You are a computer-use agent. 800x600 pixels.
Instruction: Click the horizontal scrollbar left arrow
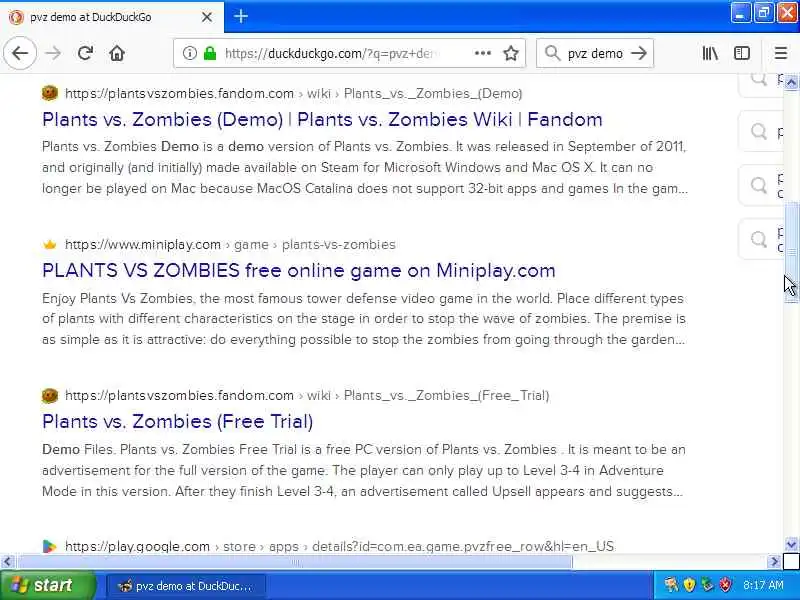point(7,562)
